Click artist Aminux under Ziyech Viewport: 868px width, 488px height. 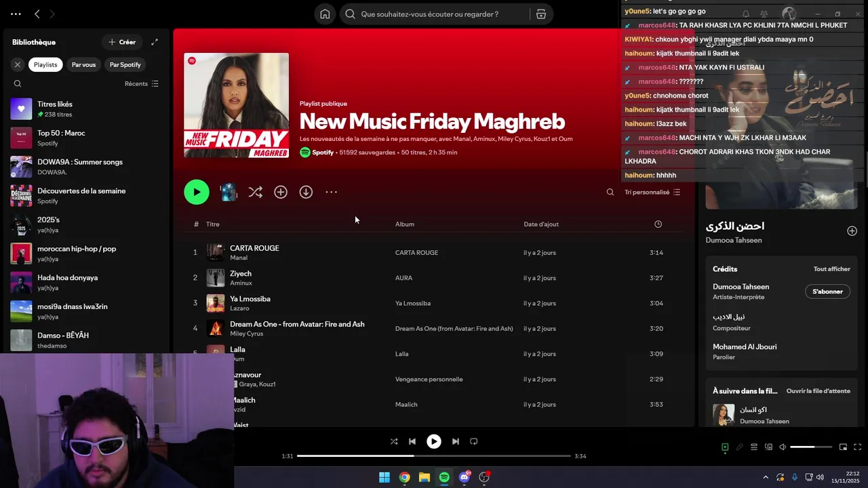(x=241, y=283)
